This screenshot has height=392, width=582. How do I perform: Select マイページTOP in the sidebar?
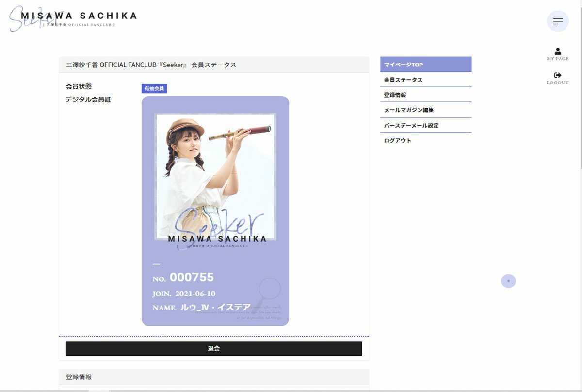[x=426, y=65]
